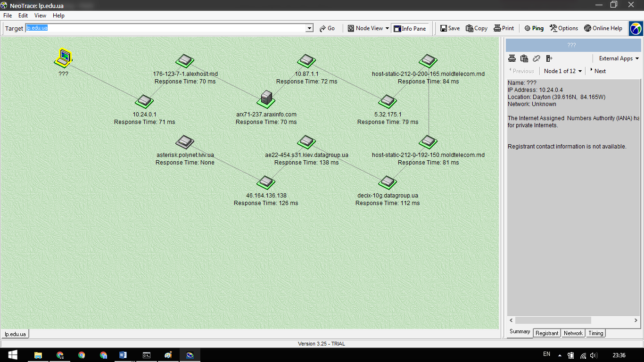Switch to the Registrant tab
644x362 pixels.
click(547, 333)
